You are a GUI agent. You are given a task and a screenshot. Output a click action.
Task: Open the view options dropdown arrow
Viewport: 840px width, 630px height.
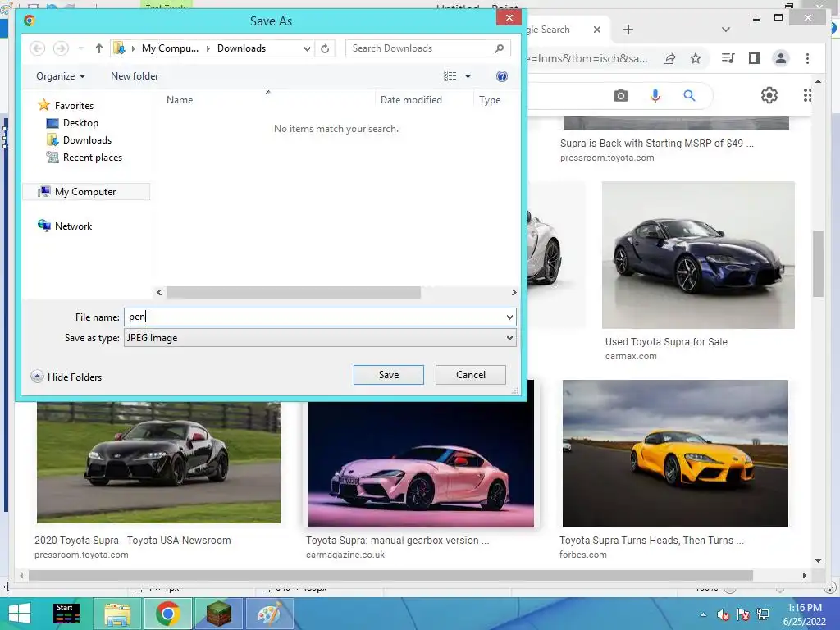pyautogui.click(x=468, y=76)
